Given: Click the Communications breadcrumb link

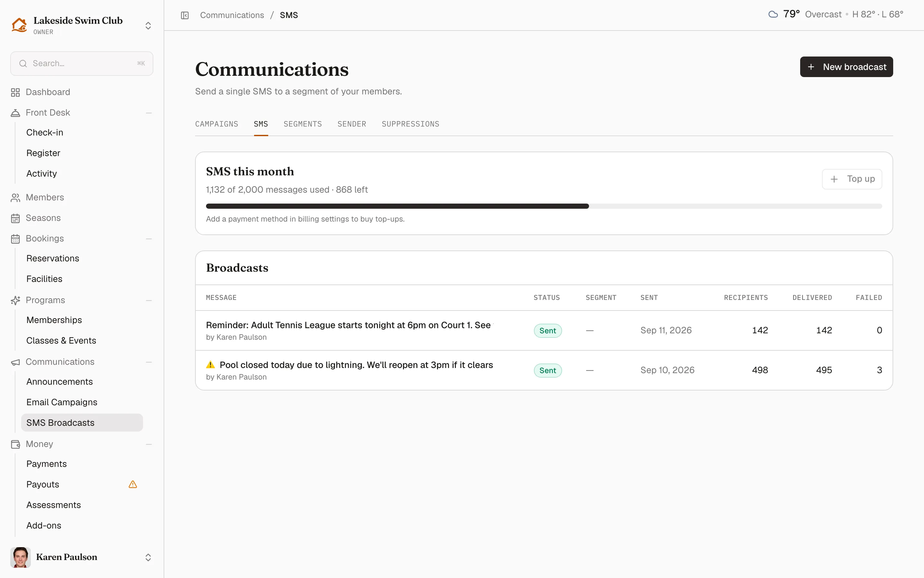Looking at the screenshot, I should point(232,15).
